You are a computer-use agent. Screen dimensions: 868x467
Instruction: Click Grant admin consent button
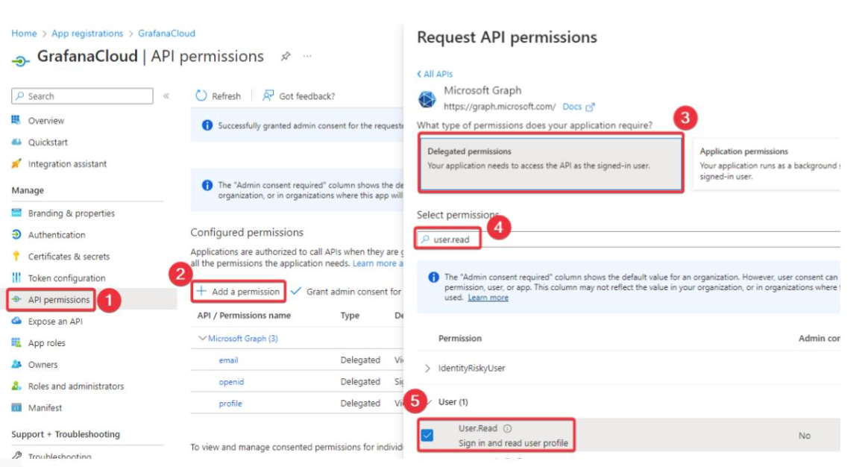[347, 291]
